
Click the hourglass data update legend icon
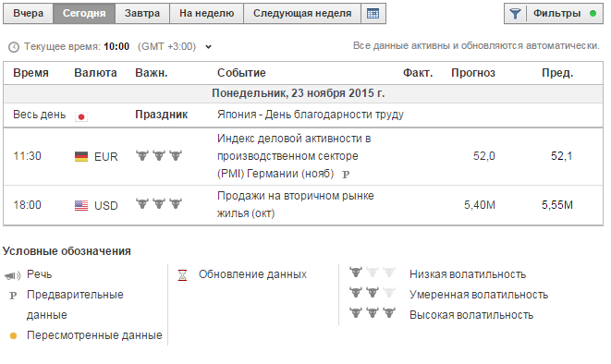click(182, 275)
